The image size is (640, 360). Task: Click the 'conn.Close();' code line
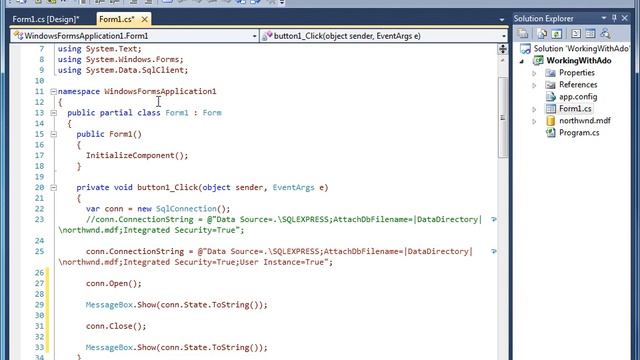(x=116, y=326)
